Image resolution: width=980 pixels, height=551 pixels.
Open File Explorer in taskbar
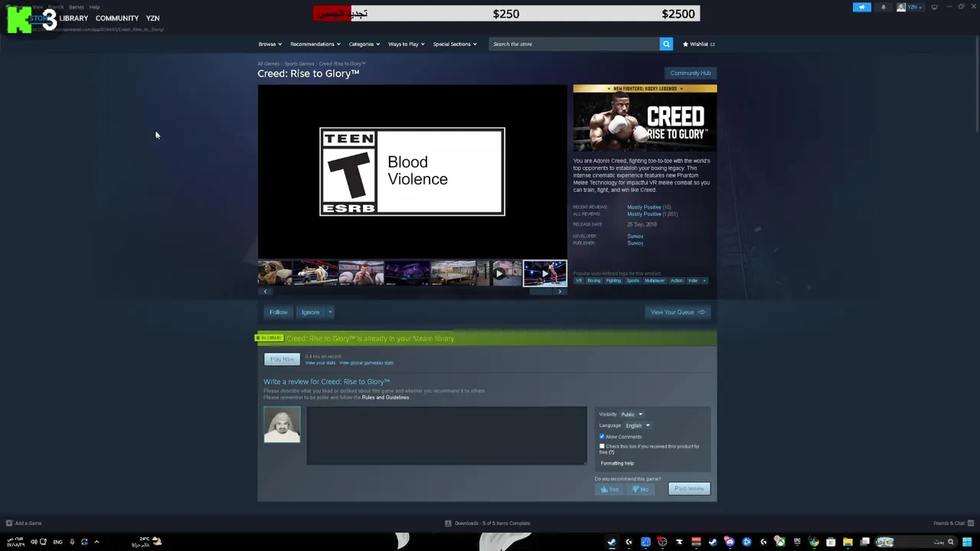[848, 542]
